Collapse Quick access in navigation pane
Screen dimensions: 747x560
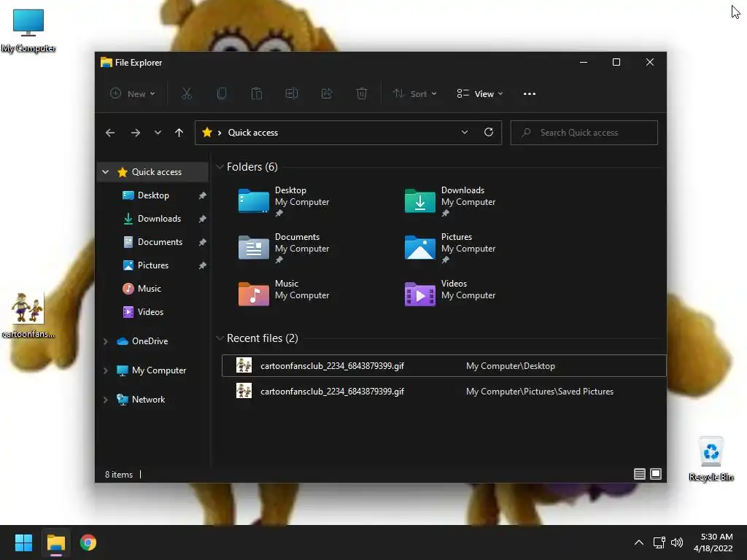tap(106, 172)
